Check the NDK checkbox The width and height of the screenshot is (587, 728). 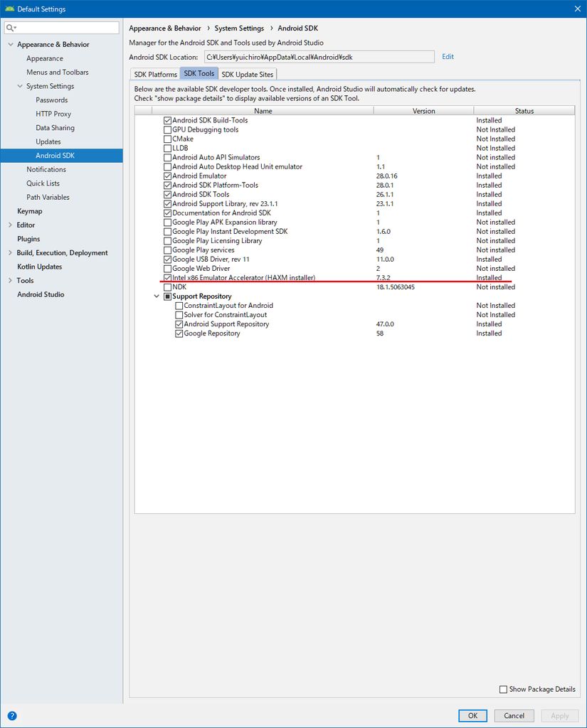167,287
